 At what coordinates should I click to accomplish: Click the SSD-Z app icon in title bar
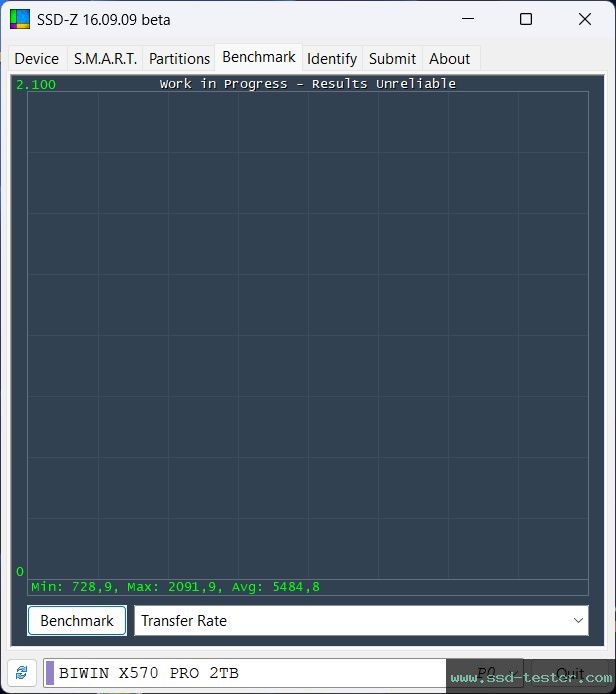(x=20, y=19)
